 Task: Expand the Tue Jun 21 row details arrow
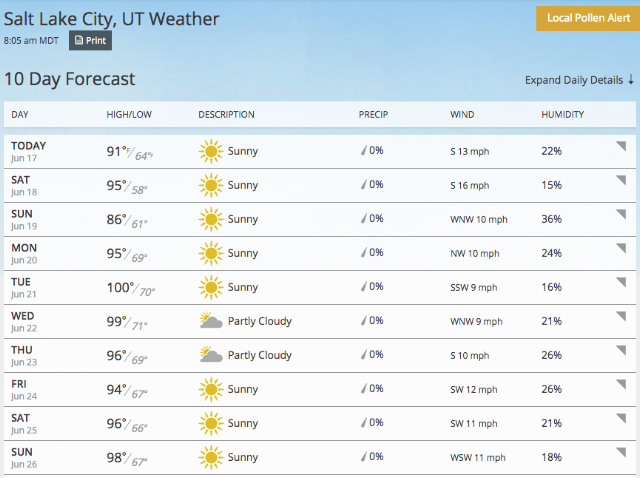point(621,282)
